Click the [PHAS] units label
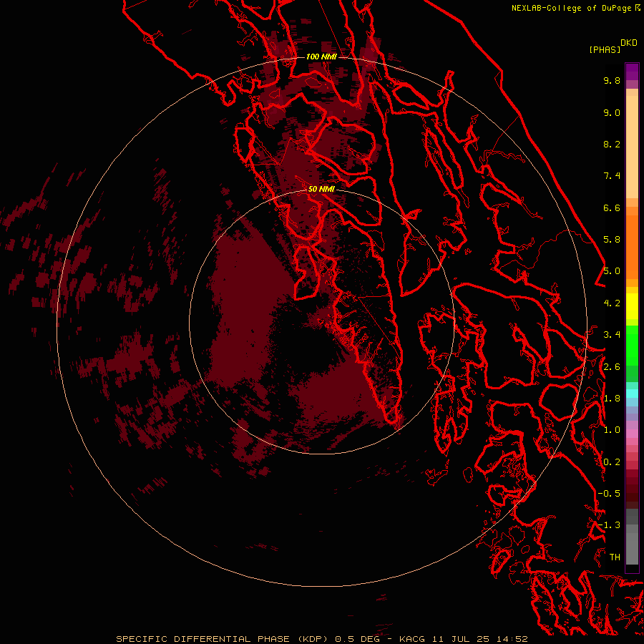The image size is (644, 644). (605, 49)
